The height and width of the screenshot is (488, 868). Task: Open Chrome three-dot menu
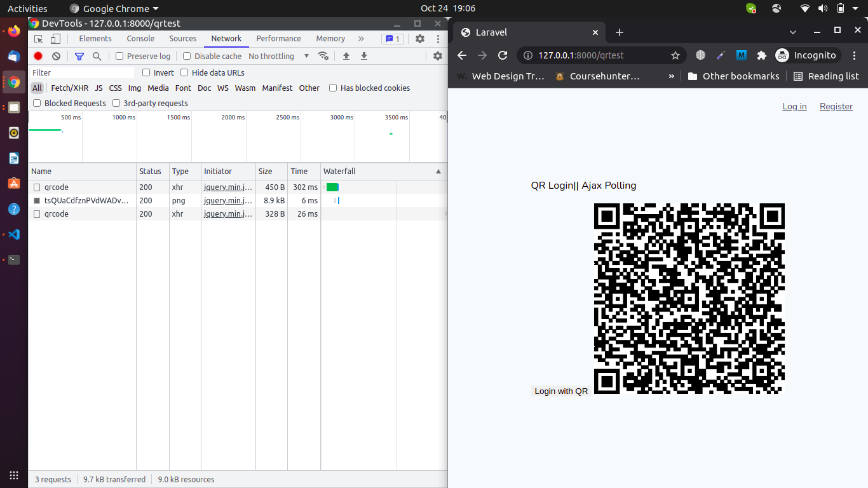[x=856, y=55]
